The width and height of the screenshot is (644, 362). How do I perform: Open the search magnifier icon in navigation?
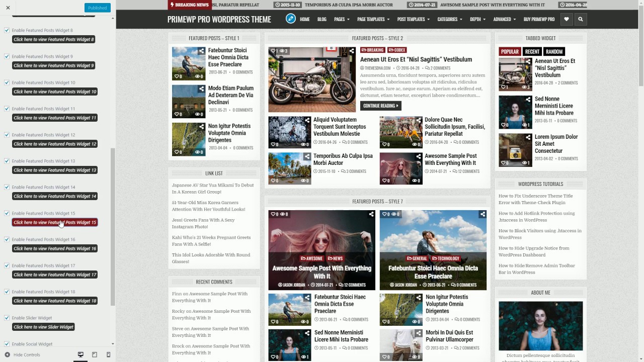(x=581, y=20)
